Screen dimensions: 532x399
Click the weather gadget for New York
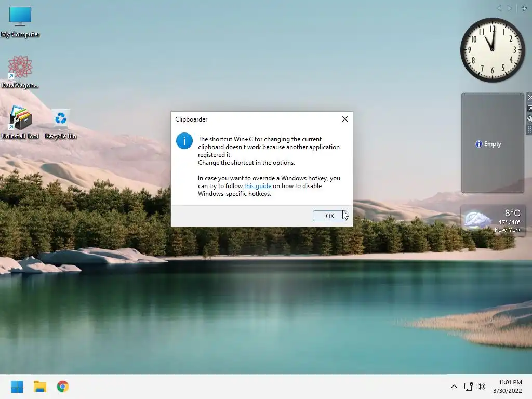click(493, 221)
